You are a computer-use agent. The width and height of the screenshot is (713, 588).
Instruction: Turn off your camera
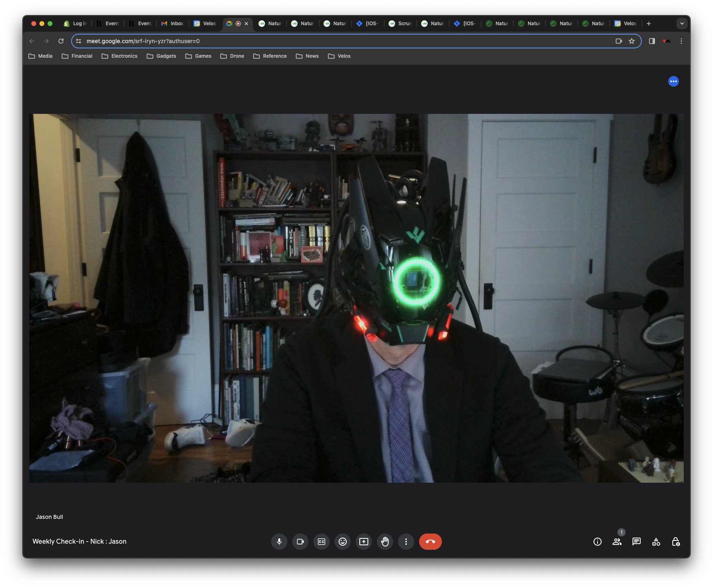300,541
